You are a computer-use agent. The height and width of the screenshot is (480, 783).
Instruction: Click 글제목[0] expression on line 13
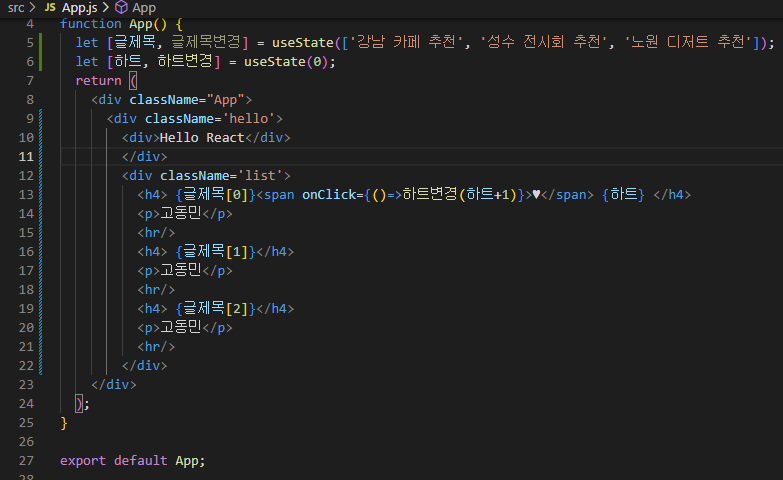pyautogui.click(x=216, y=194)
